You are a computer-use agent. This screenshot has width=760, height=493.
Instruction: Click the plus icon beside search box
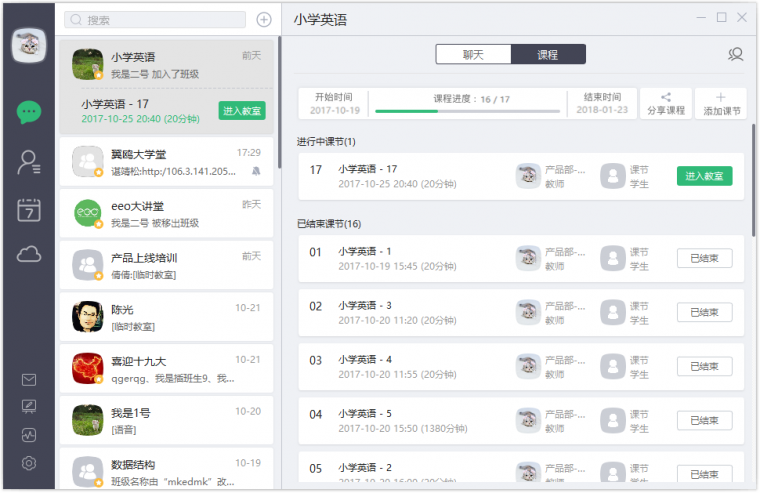264,20
